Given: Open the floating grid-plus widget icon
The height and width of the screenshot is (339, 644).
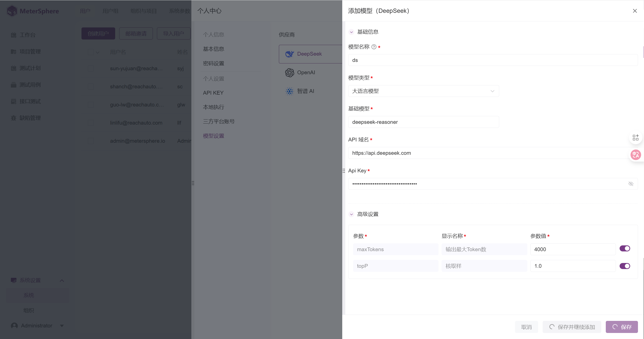Looking at the screenshot, I should pos(635,137).
